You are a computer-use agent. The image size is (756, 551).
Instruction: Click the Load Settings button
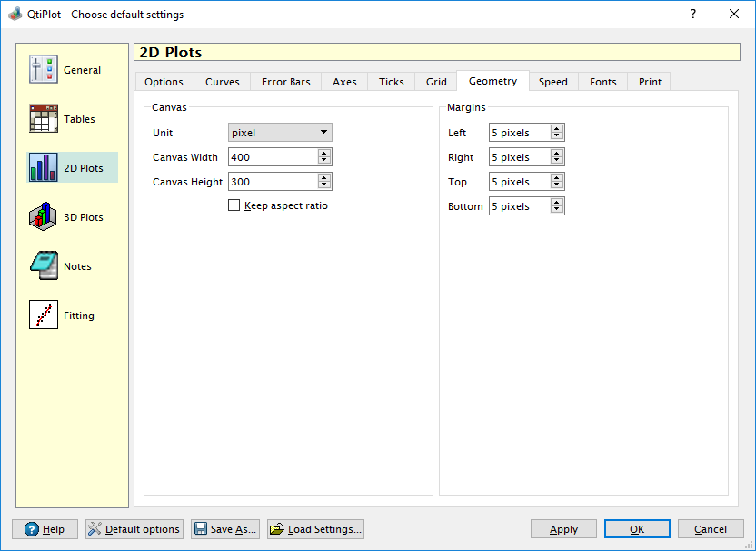tap(316, 529)
